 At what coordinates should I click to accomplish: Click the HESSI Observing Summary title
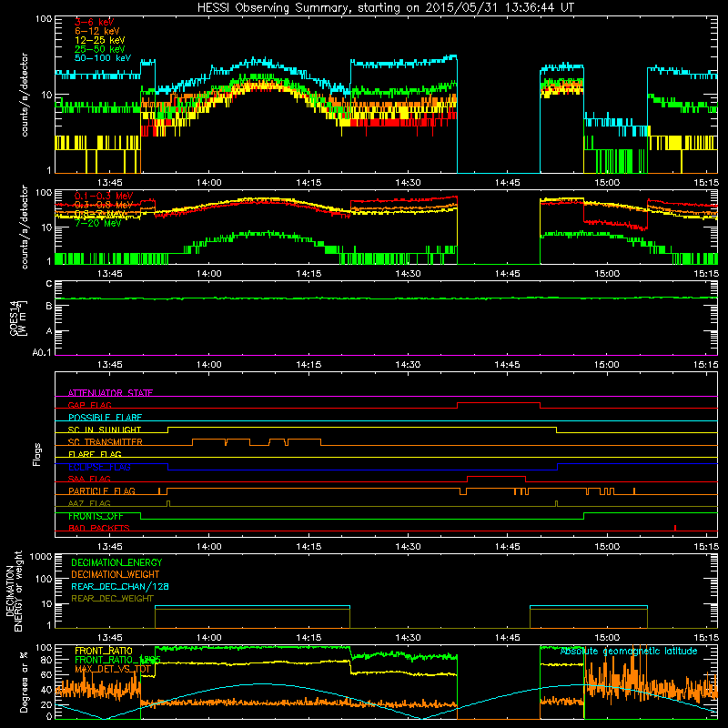click(x=385, y=7)
